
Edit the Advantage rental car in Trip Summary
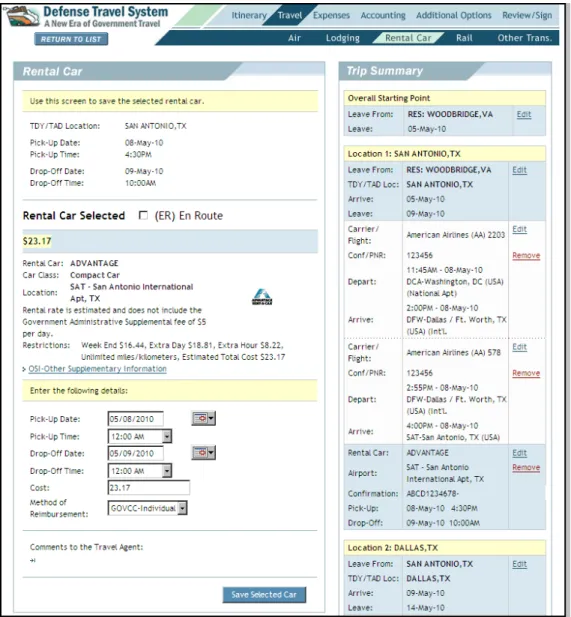[519, 453]
